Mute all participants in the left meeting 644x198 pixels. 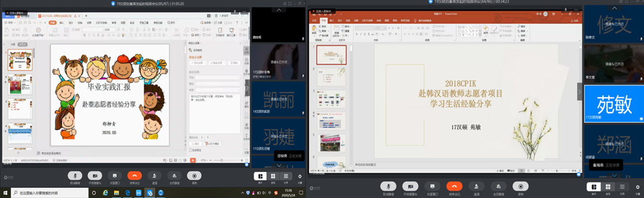tap(174, 175)
